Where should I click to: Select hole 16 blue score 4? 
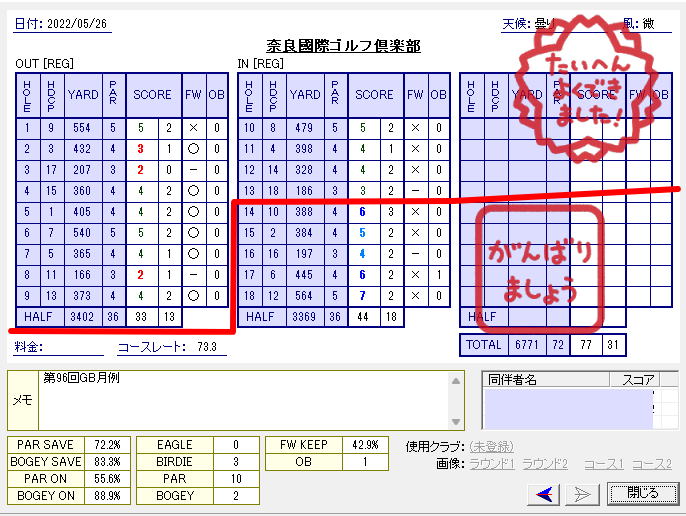363,254
